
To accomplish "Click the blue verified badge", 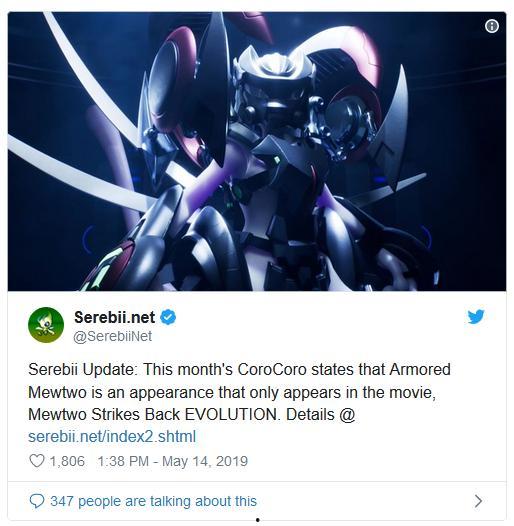I will (x=168, y=317).
